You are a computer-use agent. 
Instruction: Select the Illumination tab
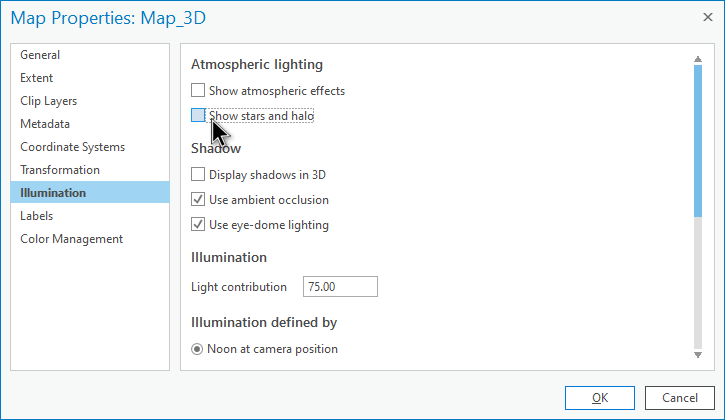coord(53,193)
